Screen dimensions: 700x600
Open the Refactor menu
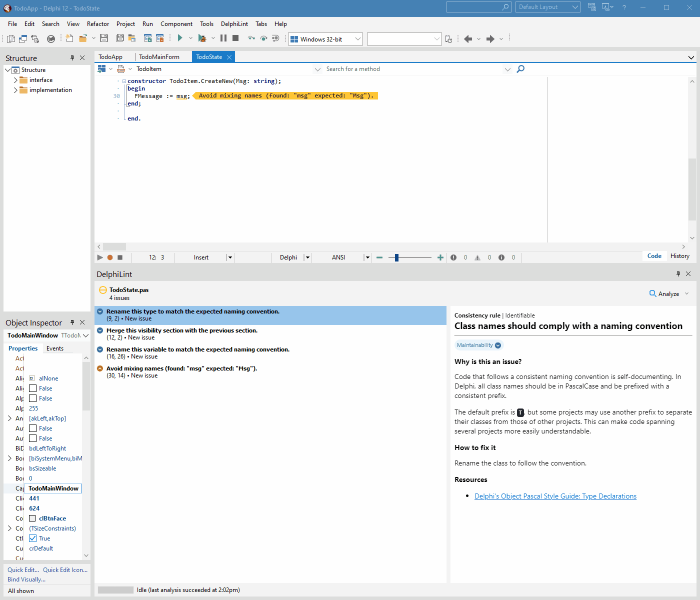[98, 24]
